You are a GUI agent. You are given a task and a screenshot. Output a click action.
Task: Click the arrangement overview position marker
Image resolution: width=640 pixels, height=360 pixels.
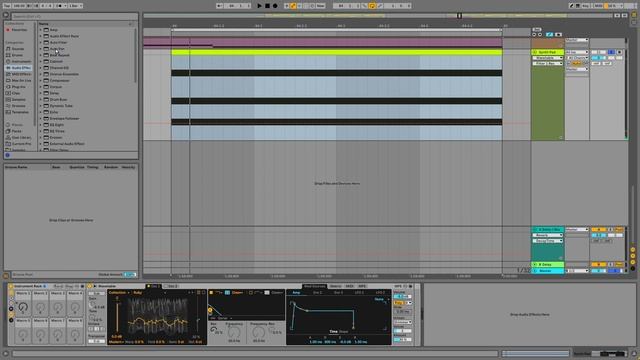click(459, 16)
